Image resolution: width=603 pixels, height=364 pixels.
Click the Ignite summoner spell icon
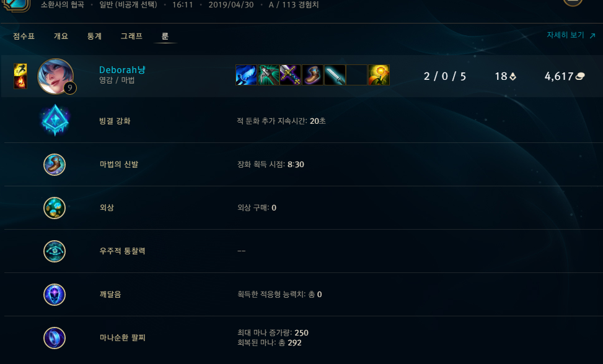tap(20, 82)
